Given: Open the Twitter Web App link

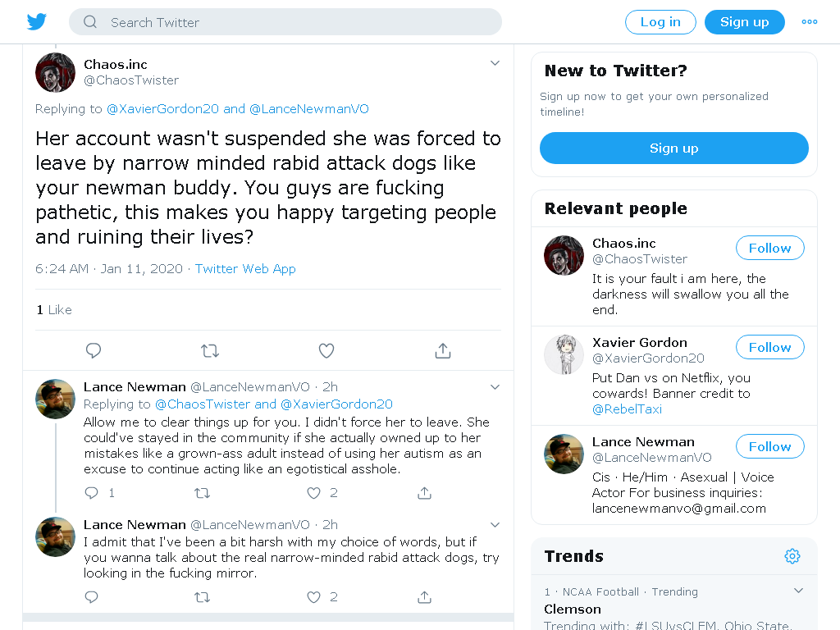Looking at the screenshot, I should click(x=245, y=269).
